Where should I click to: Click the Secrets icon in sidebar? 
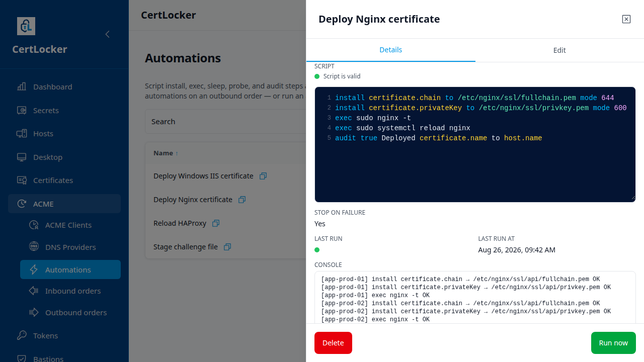[22, 110]
